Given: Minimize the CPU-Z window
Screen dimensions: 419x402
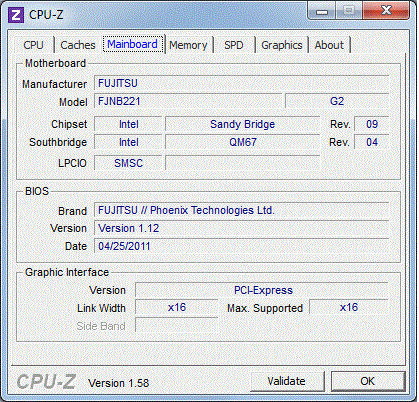Looking at the screenshot, I should (321, 11).
